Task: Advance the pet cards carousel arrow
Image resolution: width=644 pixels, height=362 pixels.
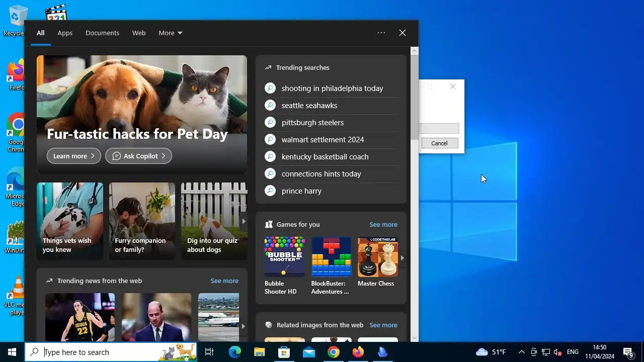Action: coord(244,221)
